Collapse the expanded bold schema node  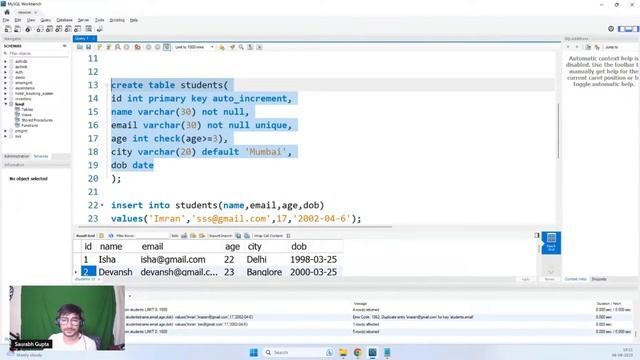click(6, 104)
